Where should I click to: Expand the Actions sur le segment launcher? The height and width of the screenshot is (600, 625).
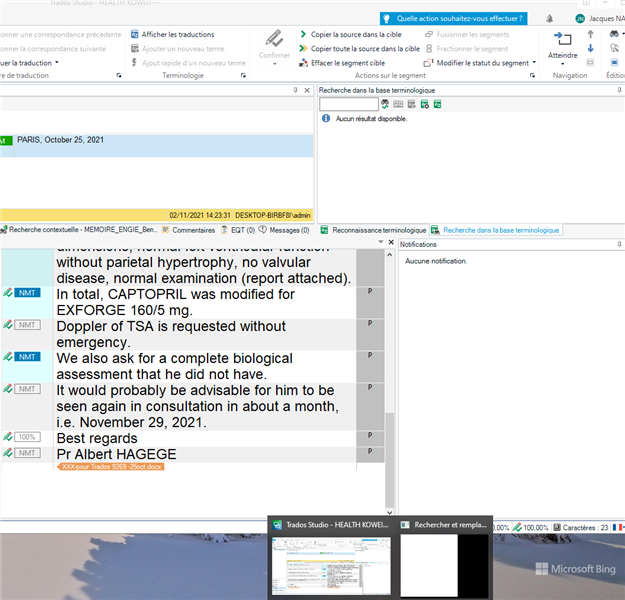coord(532,75)
